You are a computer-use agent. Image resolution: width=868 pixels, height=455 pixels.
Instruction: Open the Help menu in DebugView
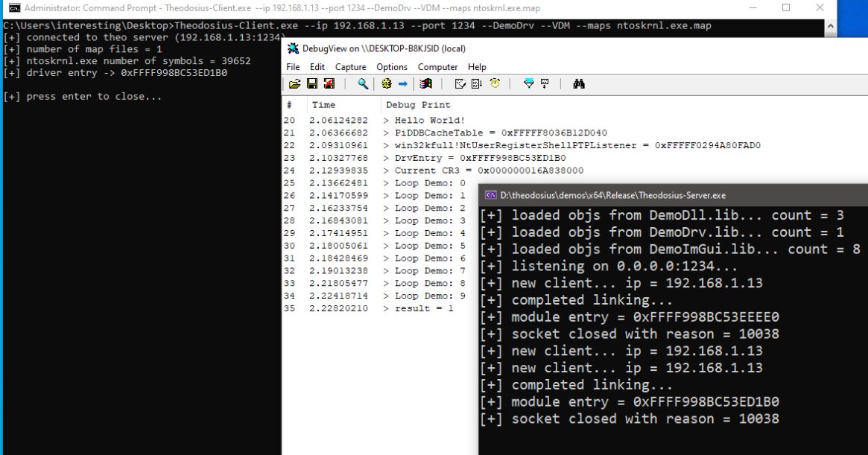coord(477,67)
